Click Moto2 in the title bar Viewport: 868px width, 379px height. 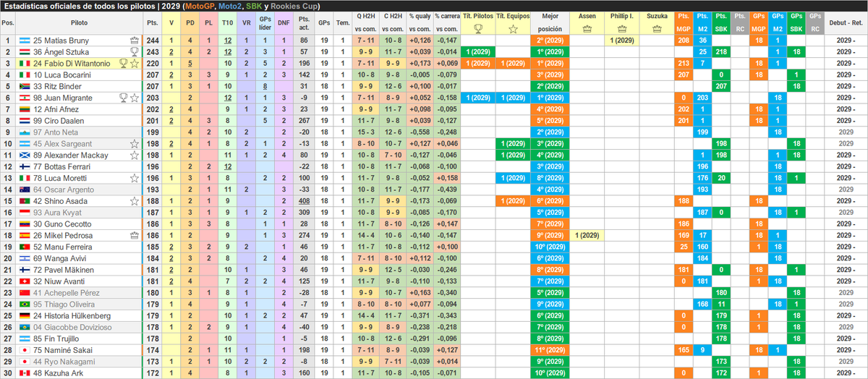pos(230,6)
